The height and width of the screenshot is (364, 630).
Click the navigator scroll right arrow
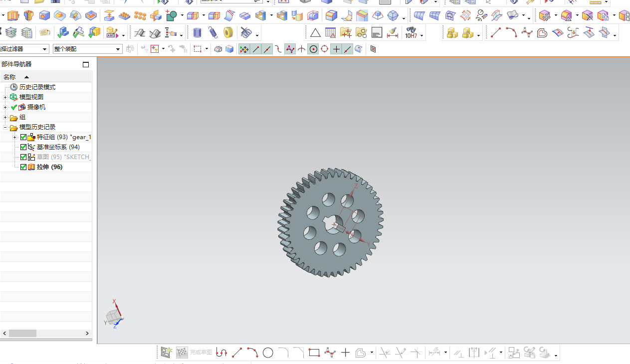(x=87, y=333)
